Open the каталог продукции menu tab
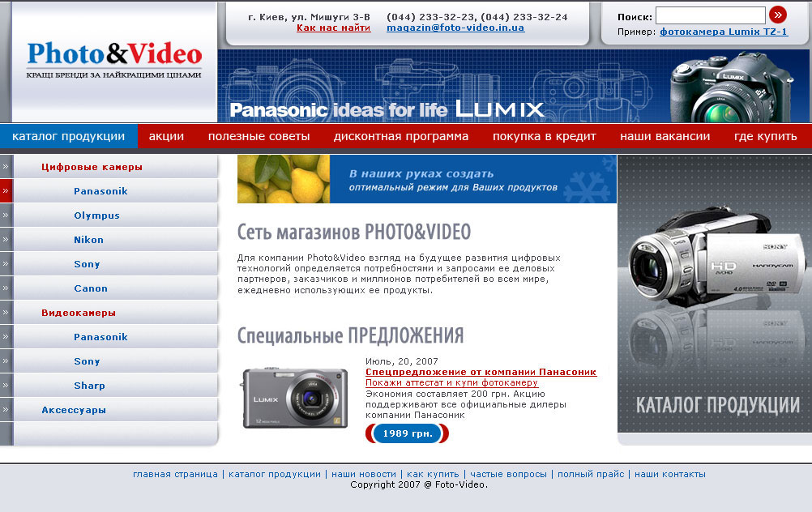The image size is (812, 512). [68, 136]
